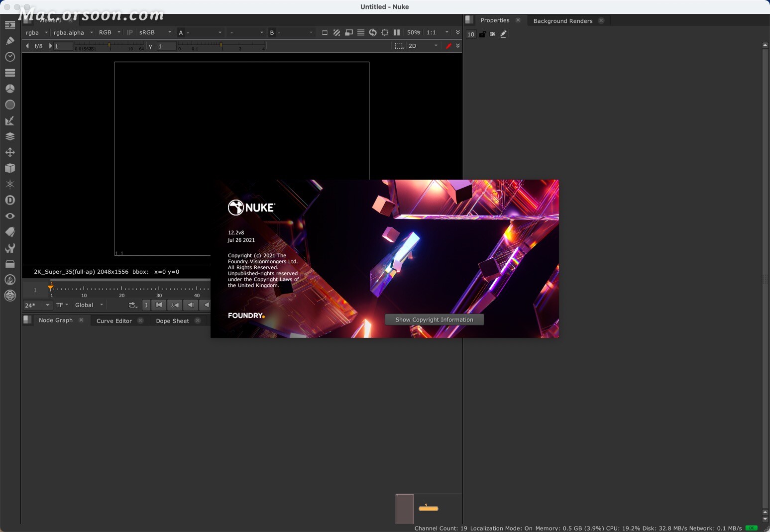Open the sRGB colorspace dropdown
This screenshot has height=532, width=770.
tap(155, 32)
